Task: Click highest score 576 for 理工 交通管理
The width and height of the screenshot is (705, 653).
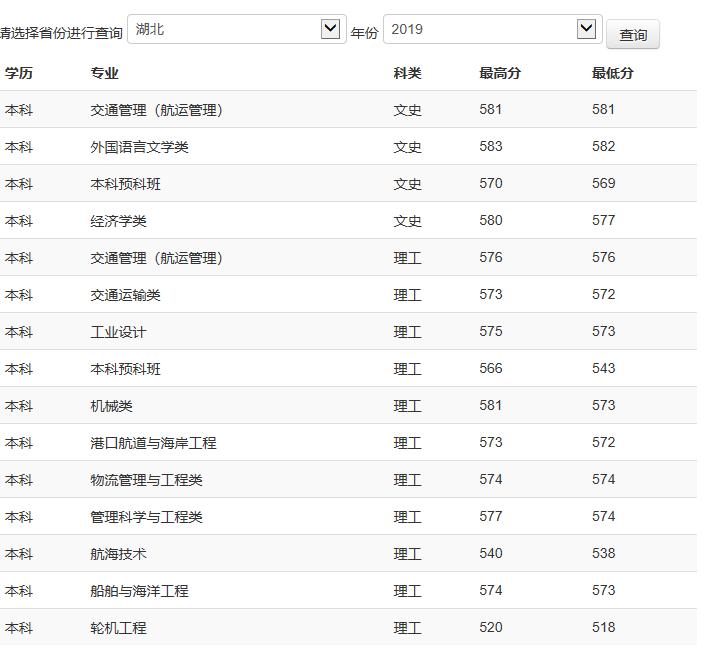Action: (x=491, y=257)
